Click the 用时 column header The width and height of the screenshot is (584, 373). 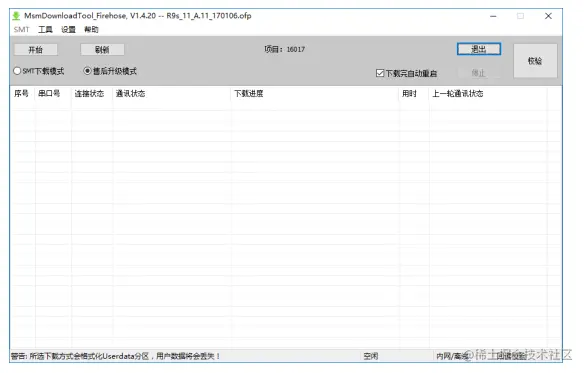point(414,94)
